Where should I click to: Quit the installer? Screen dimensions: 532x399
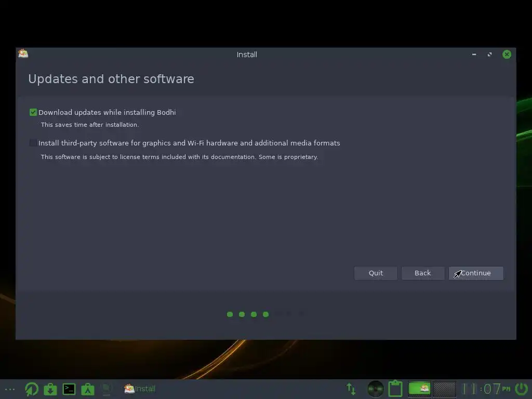(376, 273)
